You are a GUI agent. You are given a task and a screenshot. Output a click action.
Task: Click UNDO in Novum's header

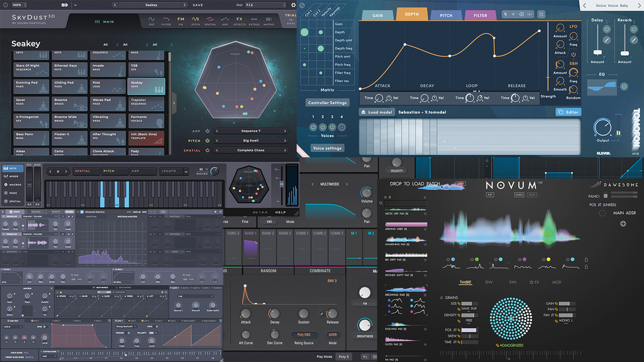[518, 194]
